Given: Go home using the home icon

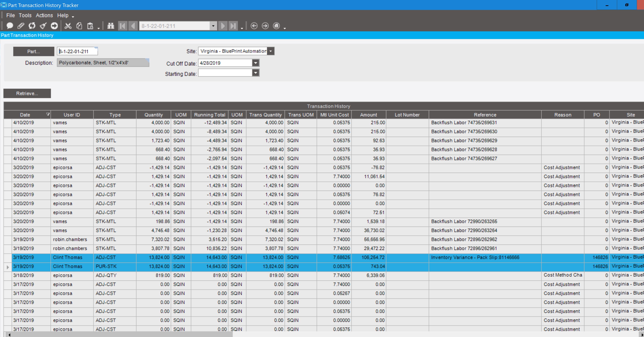Looking at the screenshot, I should click(276, 26).
